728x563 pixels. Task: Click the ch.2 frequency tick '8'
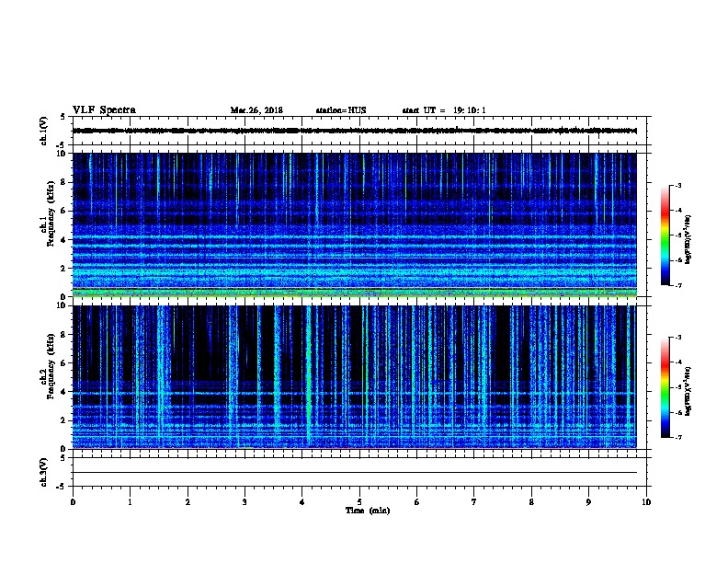click(x=63, y=335)
